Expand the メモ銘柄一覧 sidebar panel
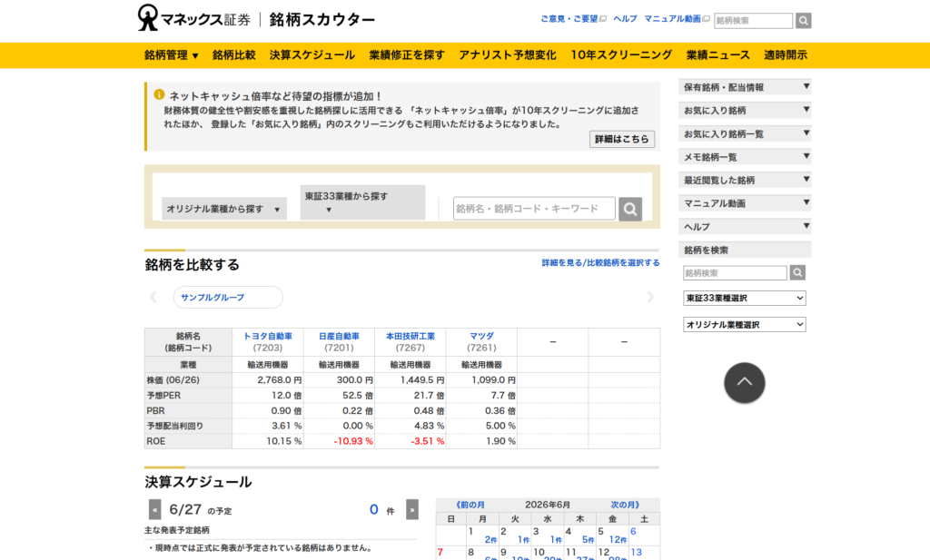 tap(745, 157)
